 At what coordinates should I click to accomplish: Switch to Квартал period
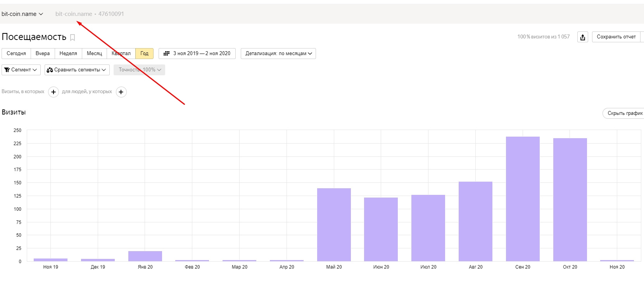click(121, 54)
